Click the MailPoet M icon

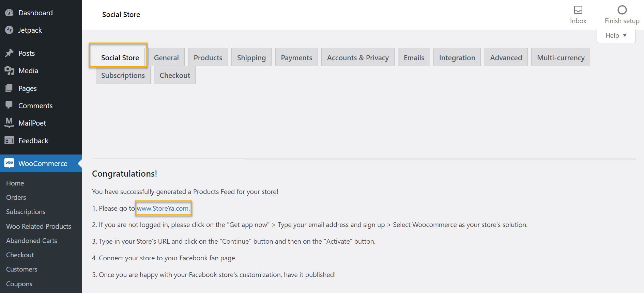pyautogui.click(x=9, y=123)
